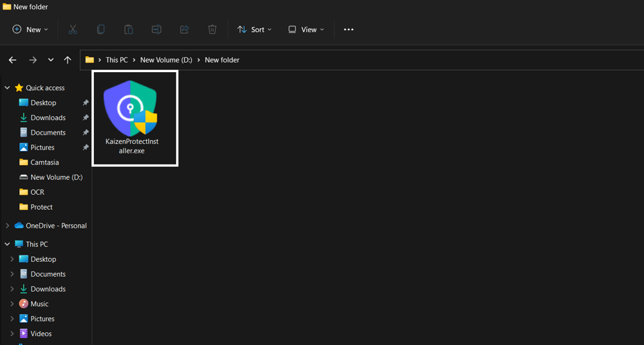Show recent locations dropdown chevron
The height and width of the screenshot is (345, 644).
[51, 60]
